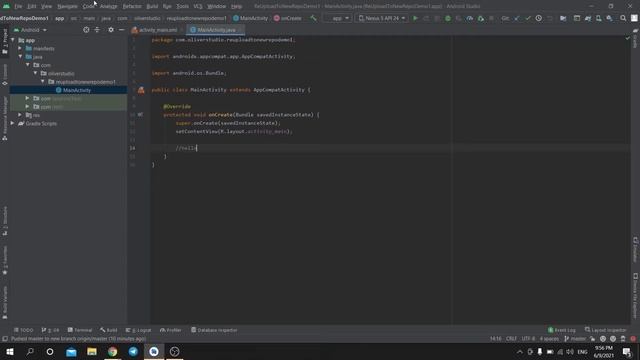The image size is (640, 360).
Task: Show Git history clock icon
Action: pos(539,18)
